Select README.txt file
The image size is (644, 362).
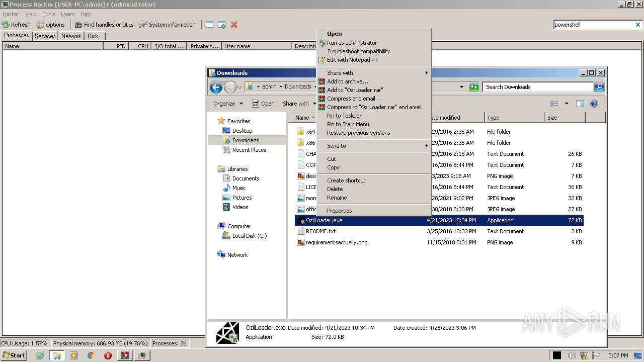tap(439, 231)
